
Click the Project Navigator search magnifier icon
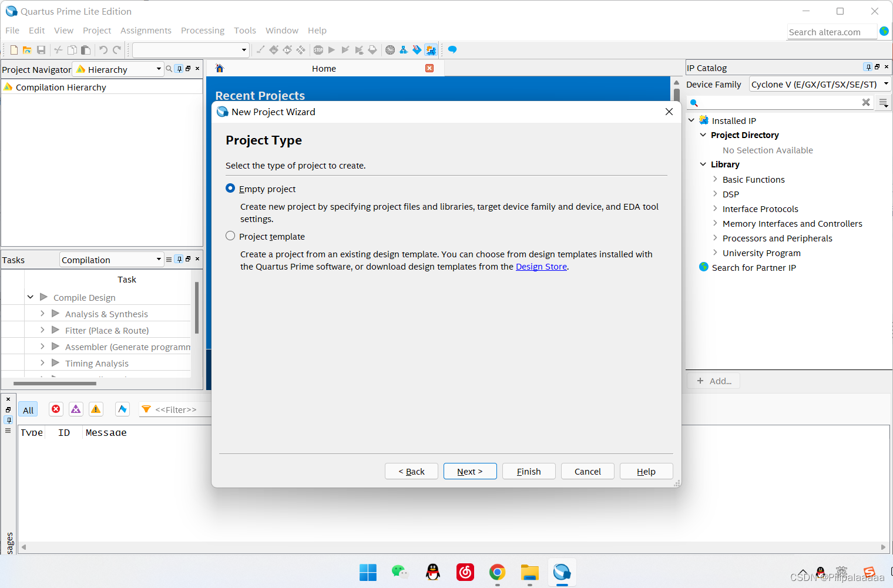(169, 69)
